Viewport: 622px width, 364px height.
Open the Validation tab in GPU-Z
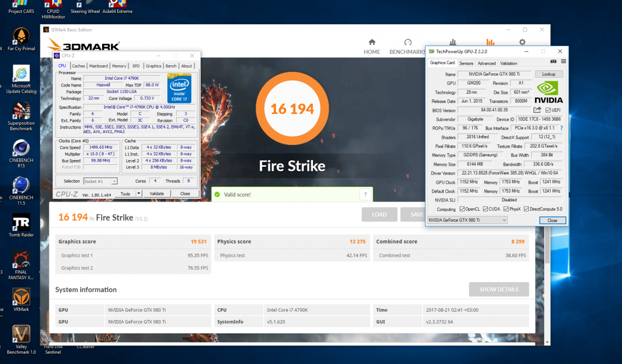coord(508,63)
